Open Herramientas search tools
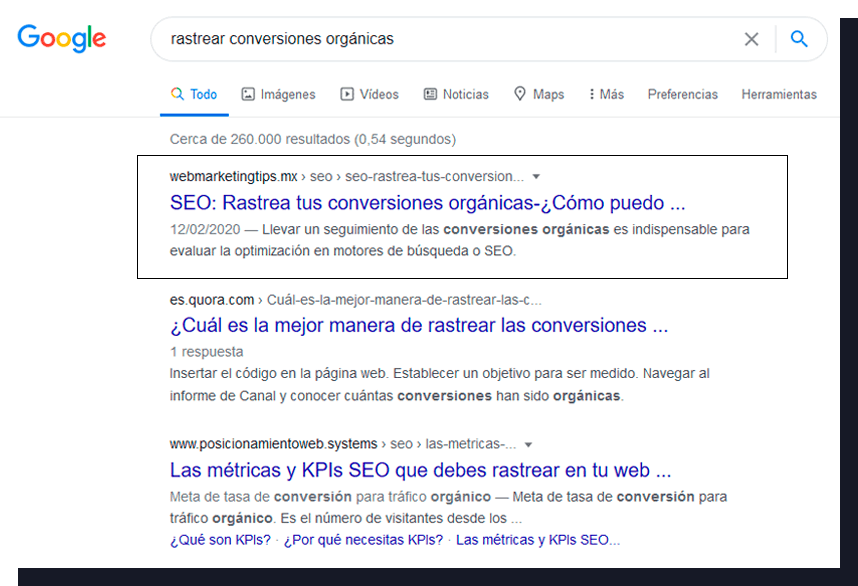This screenshot has width=858, height=586. coord(778,94)
